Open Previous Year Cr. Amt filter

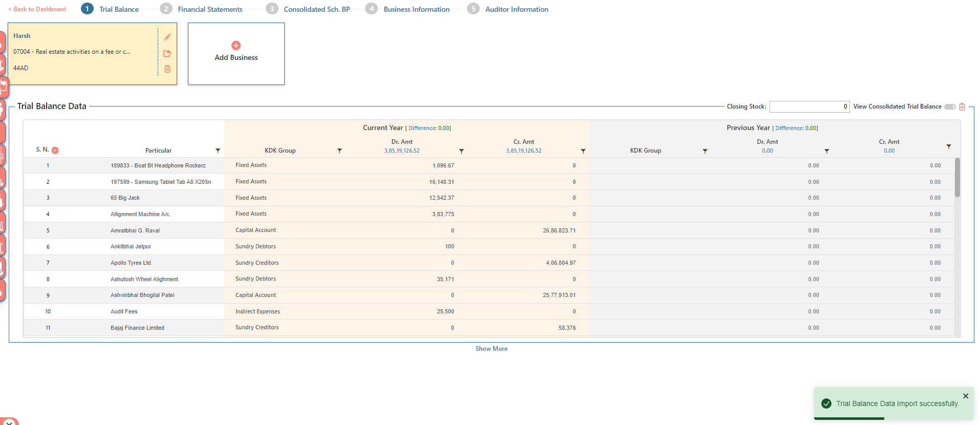coord(949,146)
